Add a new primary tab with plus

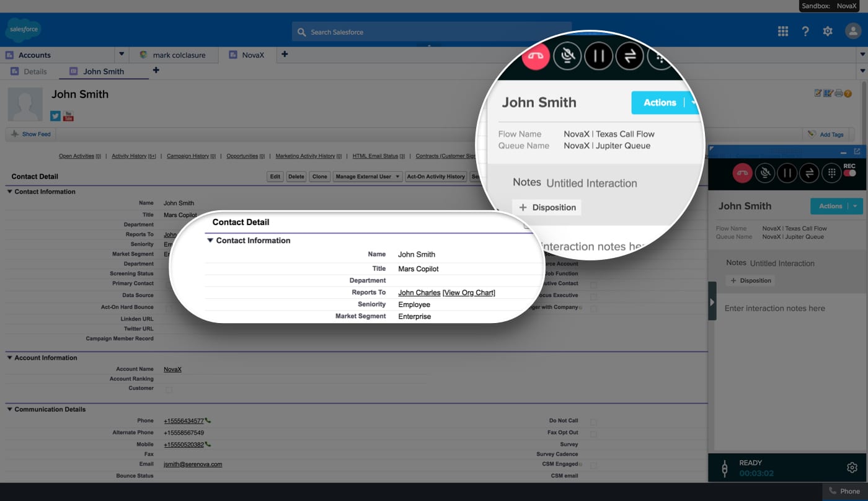pos(285,54)
